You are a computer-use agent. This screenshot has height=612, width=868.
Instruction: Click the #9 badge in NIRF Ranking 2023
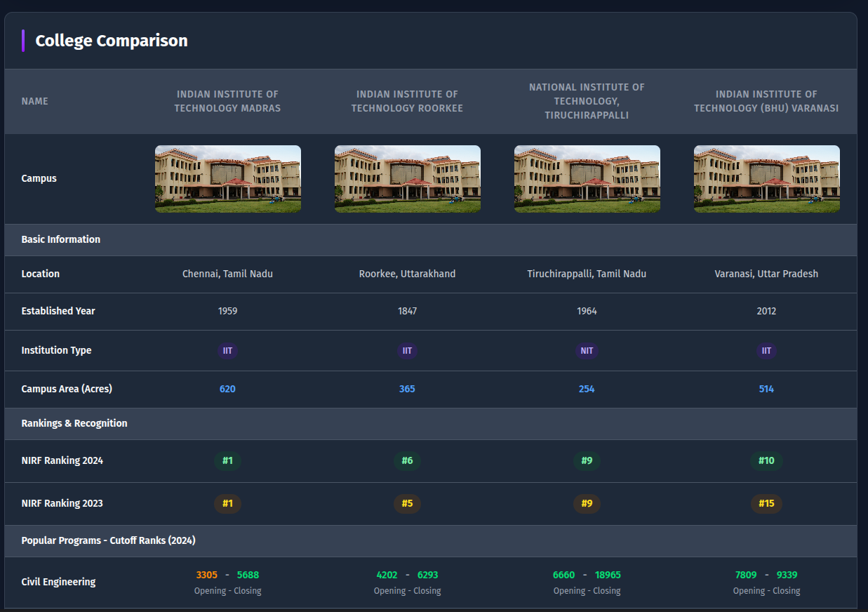[x=587, y=503]
